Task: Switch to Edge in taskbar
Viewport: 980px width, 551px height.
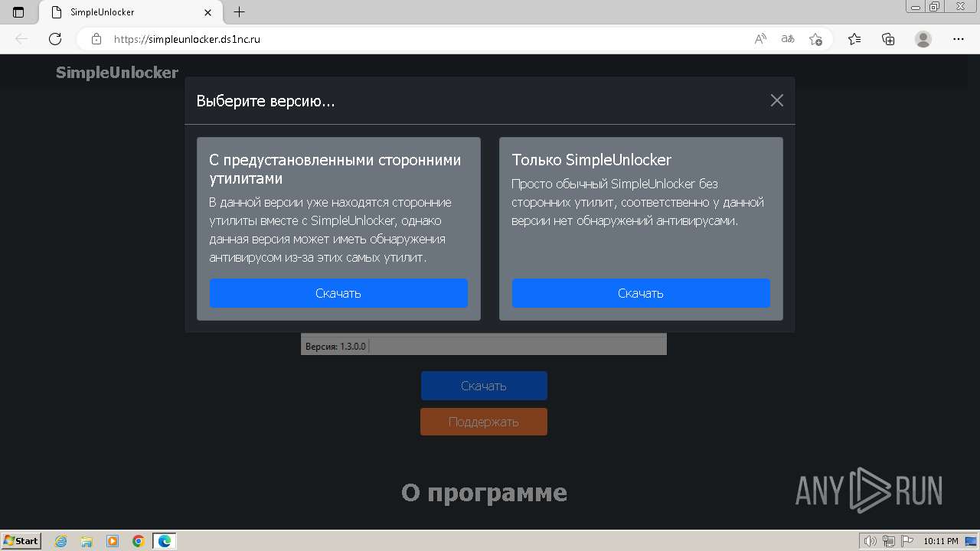Action: (165, 541)
